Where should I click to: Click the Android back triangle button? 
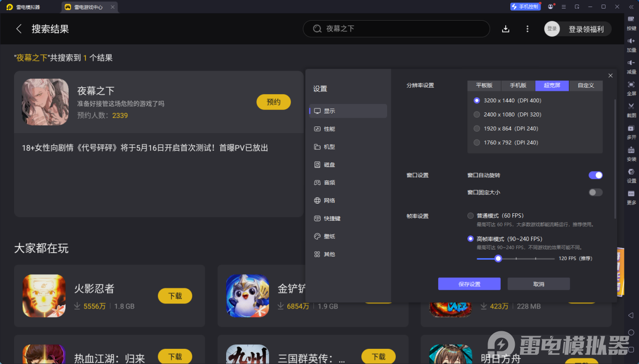[631, 315]
